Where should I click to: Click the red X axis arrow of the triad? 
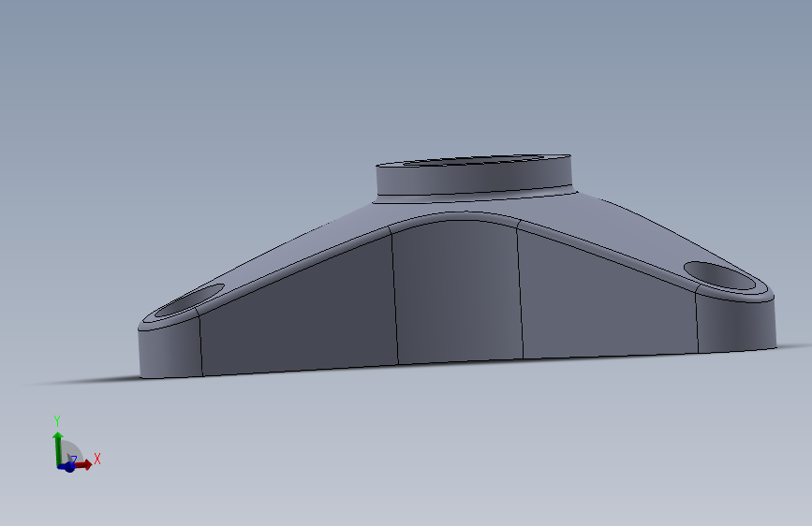(84, 464)
